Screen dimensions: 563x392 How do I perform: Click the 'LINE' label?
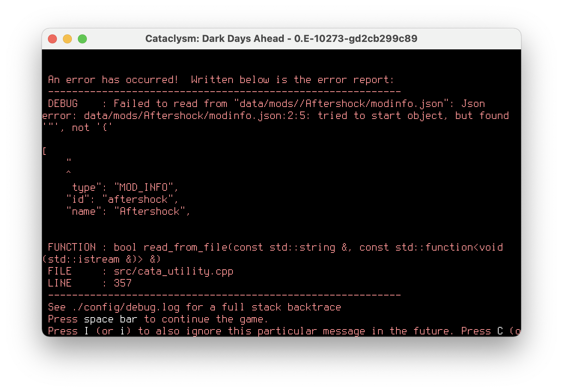coord(60,283)
